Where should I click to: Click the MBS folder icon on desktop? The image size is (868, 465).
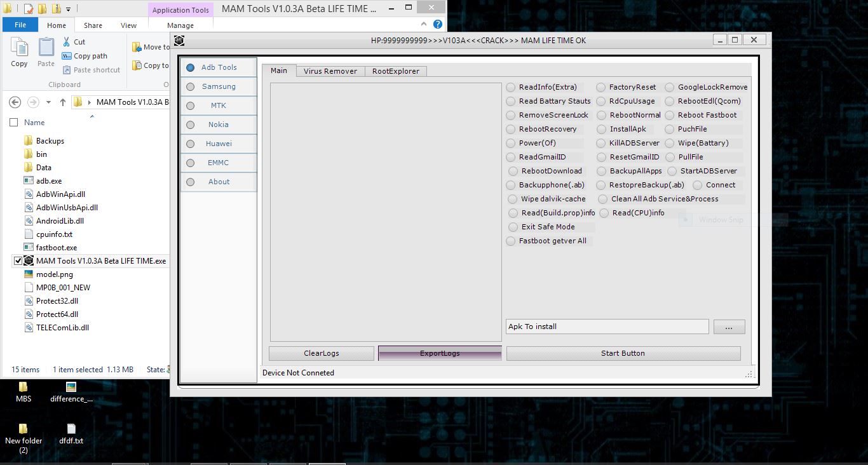pos(24,387)
